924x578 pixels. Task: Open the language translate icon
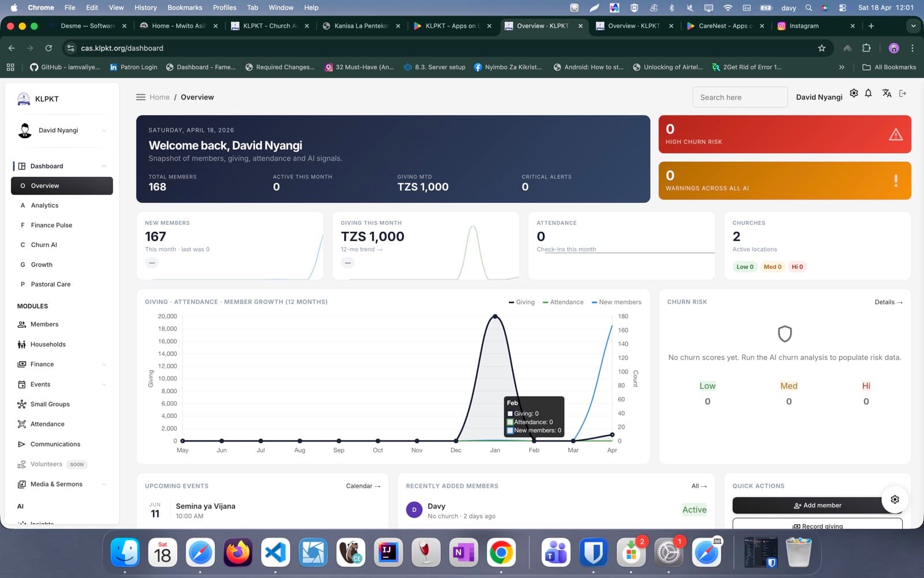click(x=886, y=94)
